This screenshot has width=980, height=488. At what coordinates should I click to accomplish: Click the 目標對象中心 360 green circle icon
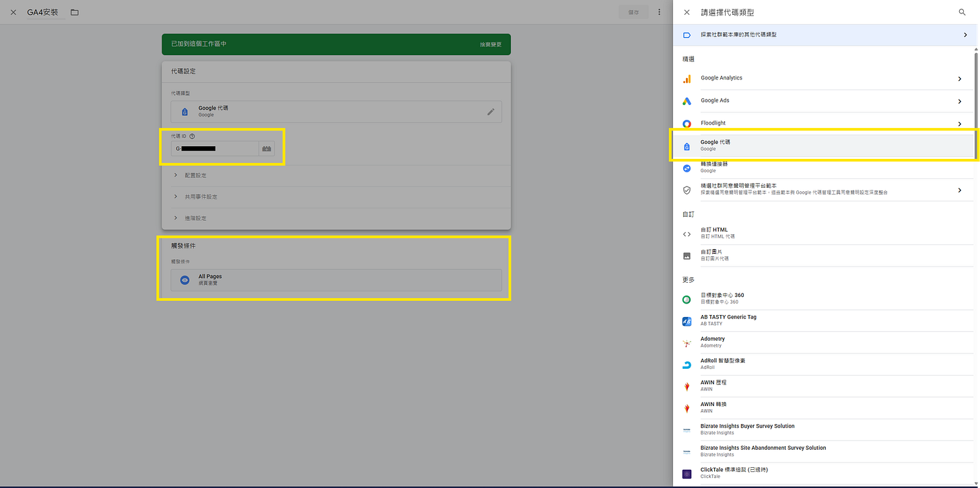(x=687, y=300)
